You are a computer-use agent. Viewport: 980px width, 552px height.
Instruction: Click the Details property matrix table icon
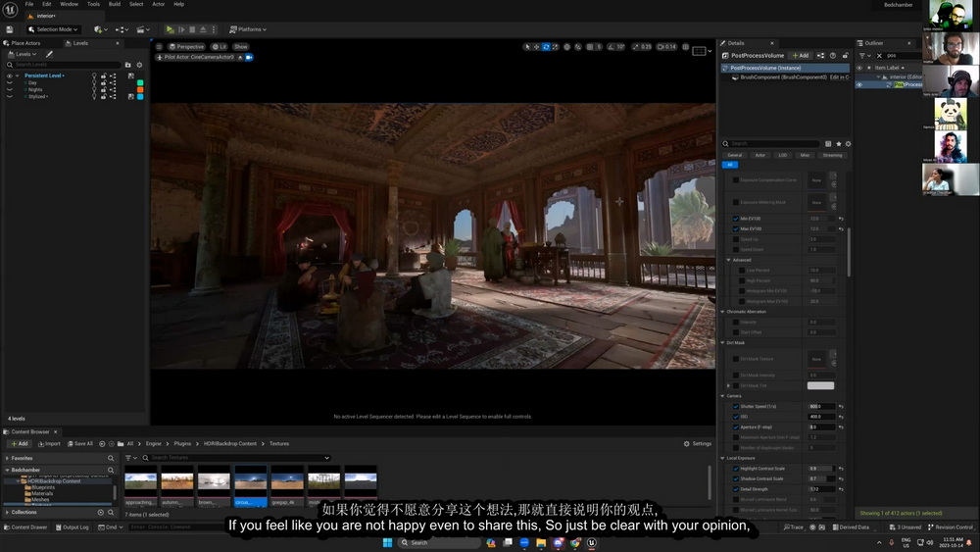pos(828,144)
